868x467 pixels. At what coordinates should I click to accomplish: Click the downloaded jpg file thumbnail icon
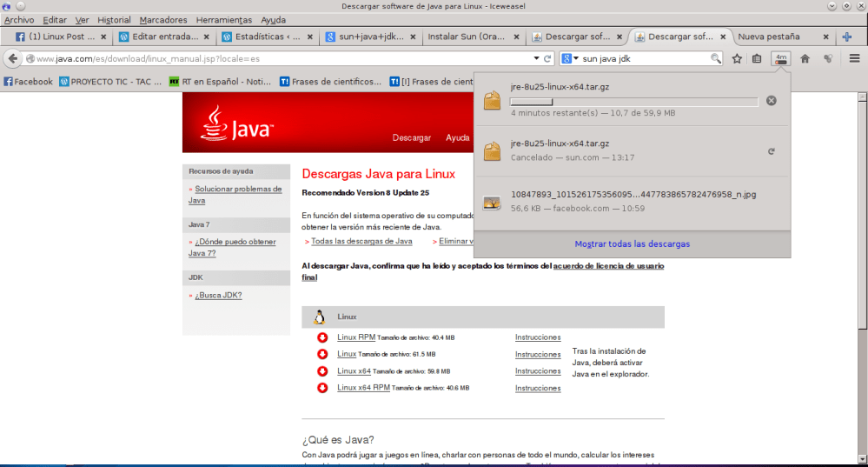pos(492,203)
